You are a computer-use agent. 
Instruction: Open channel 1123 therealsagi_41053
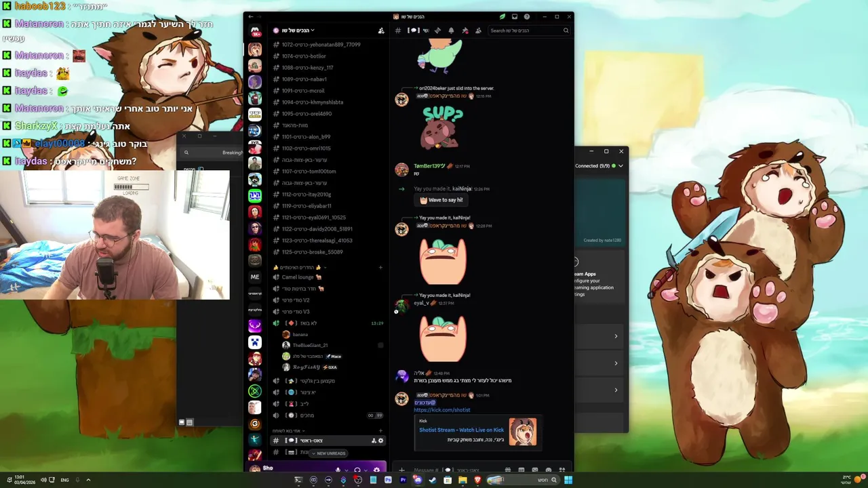pyautogui.click(x=328, y=241)
